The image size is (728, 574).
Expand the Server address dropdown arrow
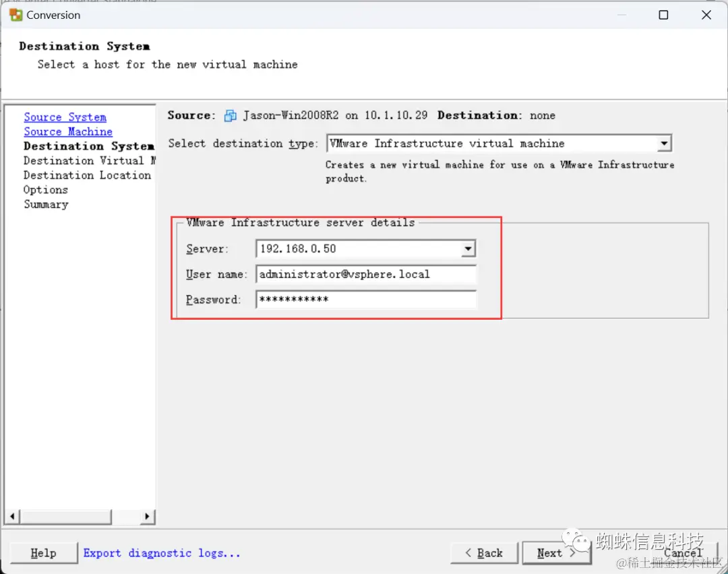click(468, 249)
